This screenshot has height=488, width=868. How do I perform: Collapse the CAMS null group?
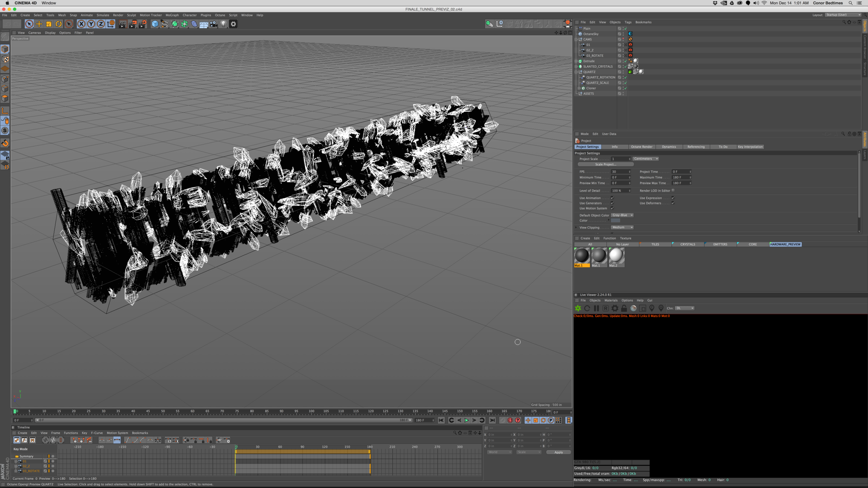(x=576, y=39)
